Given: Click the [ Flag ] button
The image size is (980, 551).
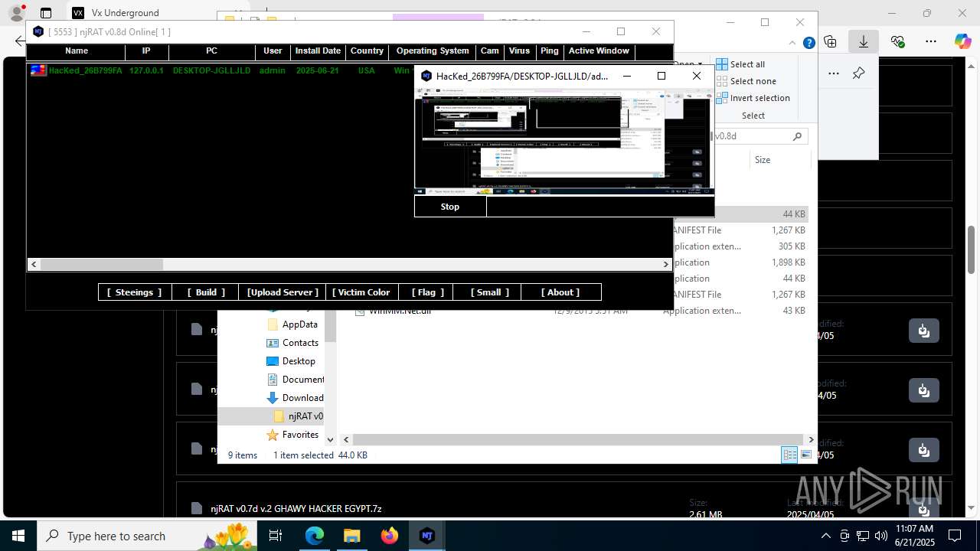Looking at the screenshot, I should [x=426, y=292].
